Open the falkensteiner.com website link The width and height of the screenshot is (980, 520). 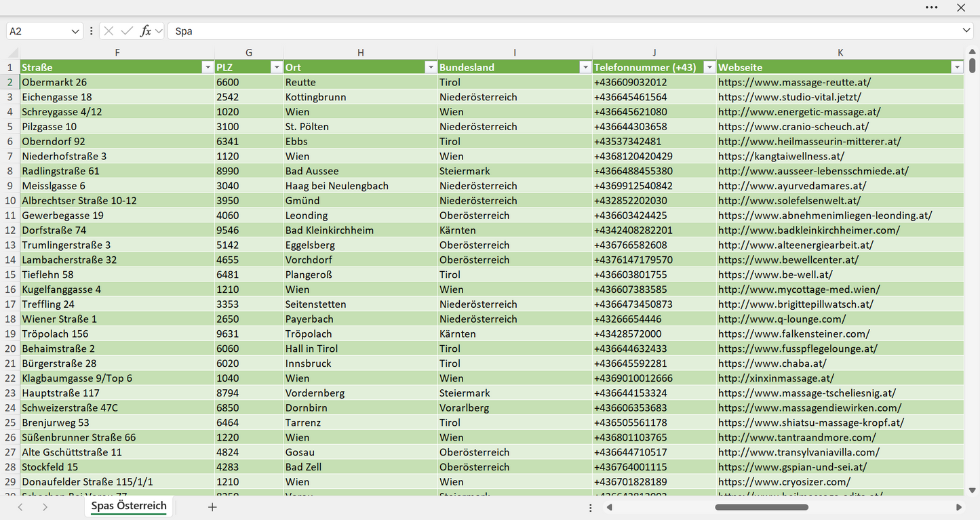pyautogui.click(x=793, y=334)
